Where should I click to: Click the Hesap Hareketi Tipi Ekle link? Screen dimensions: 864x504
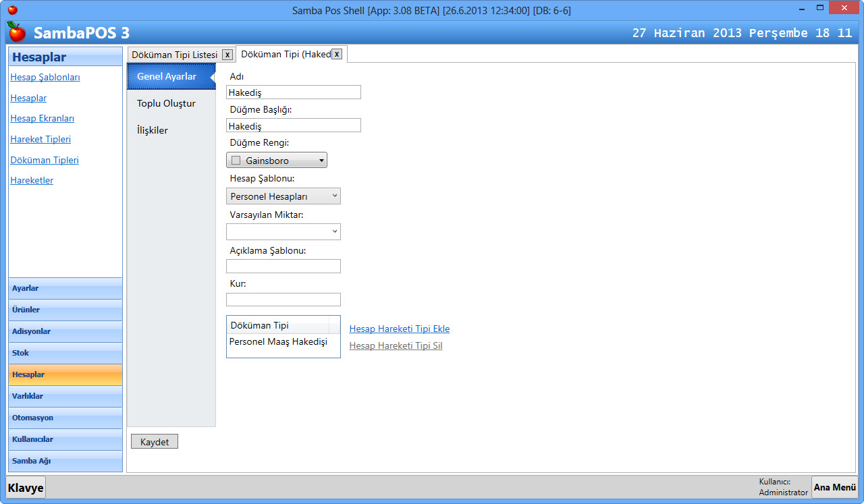pos(399,329)
